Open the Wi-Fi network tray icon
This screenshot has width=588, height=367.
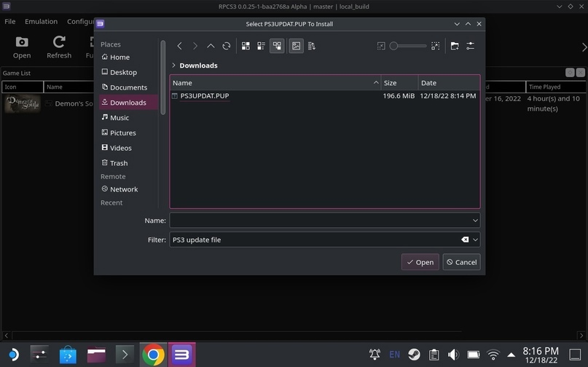pos(493,354)
